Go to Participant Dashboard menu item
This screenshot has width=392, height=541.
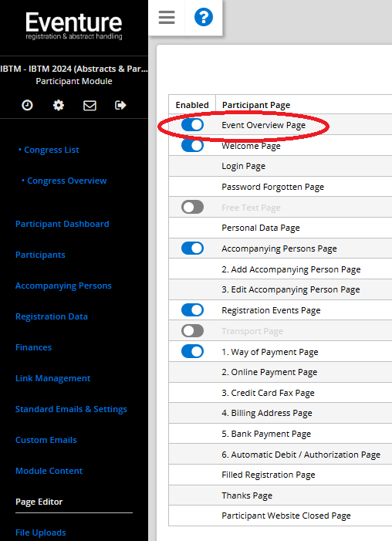click(62, 224)
